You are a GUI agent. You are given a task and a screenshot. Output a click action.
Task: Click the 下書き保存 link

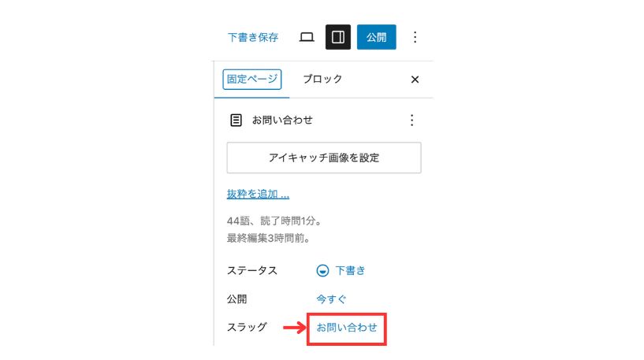pyautogui.click(x=253, y=37)
